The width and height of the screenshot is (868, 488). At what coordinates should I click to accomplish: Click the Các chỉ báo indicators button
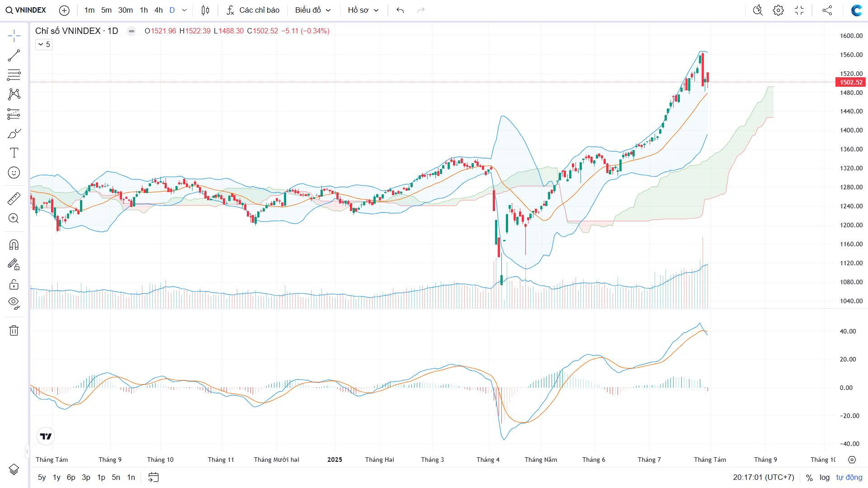(253, 10)
